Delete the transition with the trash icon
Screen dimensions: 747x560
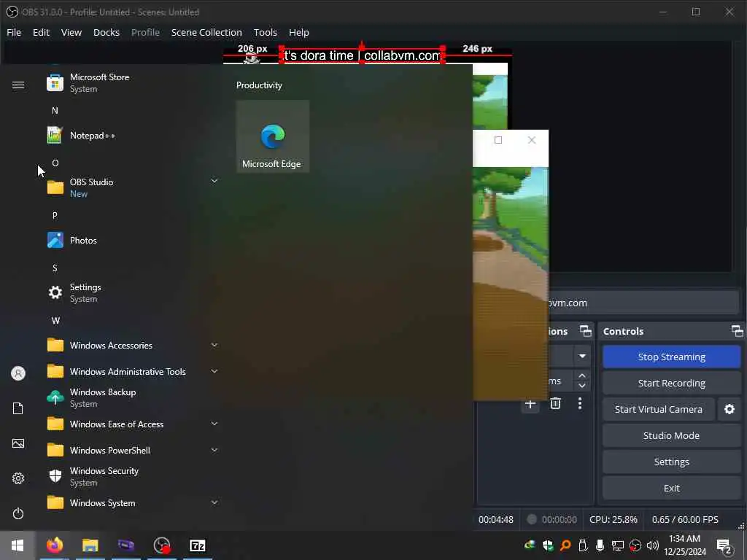click(x=555, y=404)
